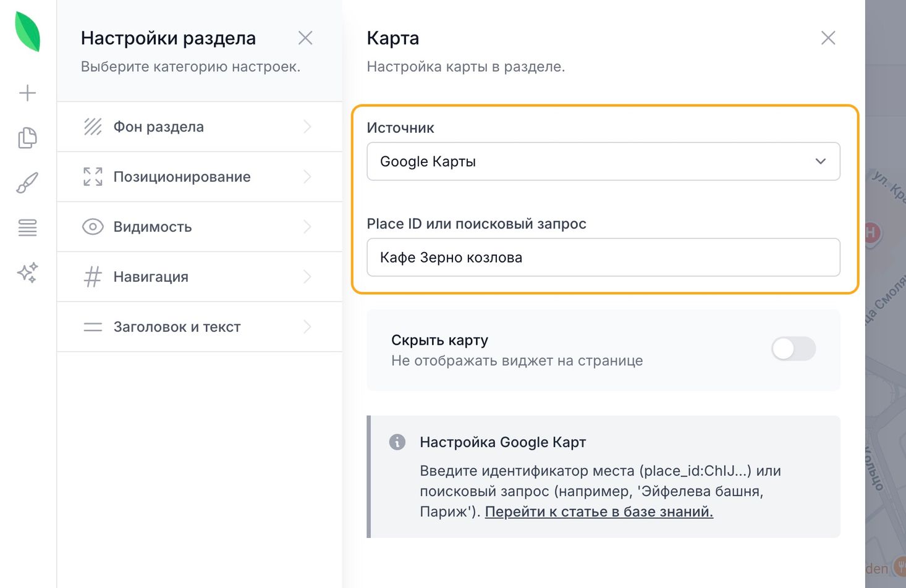Screen dimensions: 906x588
Task: Close the Настройки раздела panel
Action: [x=305, y=38]
